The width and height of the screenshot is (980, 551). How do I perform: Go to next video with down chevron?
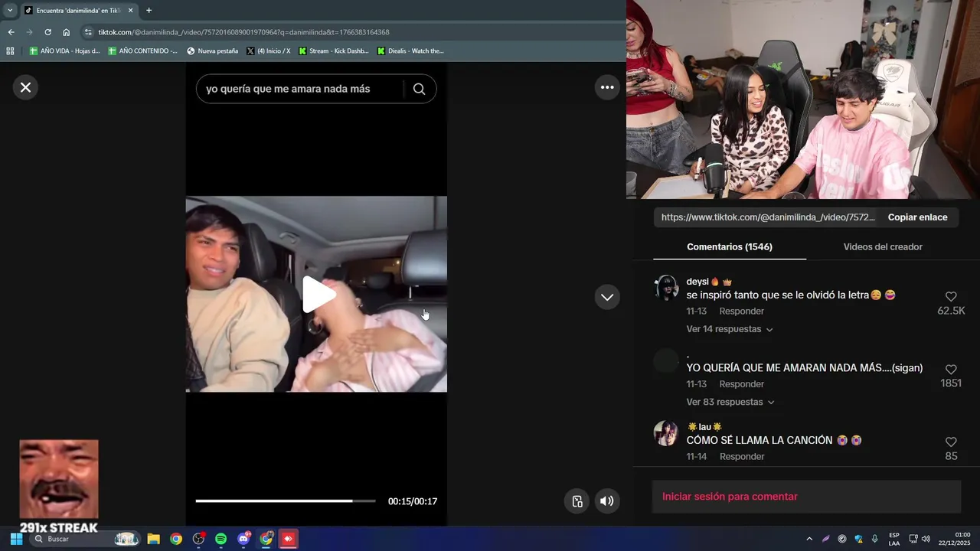point(607,297)
